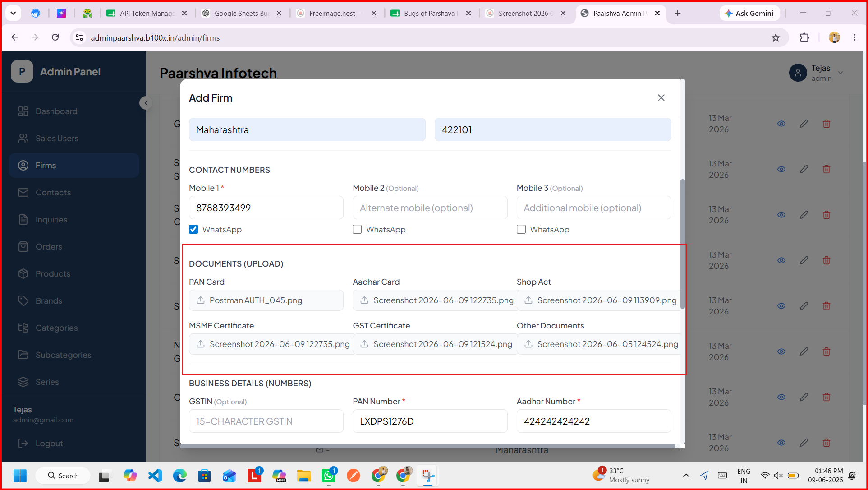868x490 pixels.
Task: Click the dialog vertical scrollbar
Action: [683, 244]
